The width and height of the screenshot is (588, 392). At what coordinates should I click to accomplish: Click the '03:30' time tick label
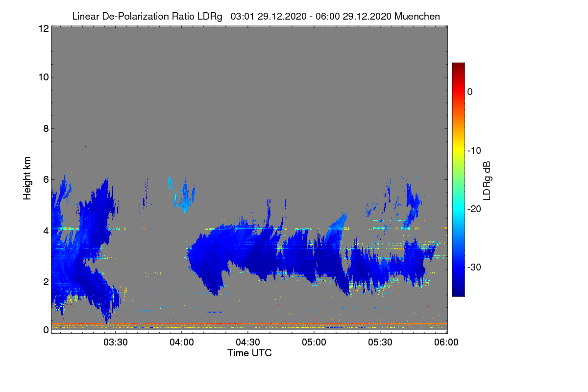point(115,342)
